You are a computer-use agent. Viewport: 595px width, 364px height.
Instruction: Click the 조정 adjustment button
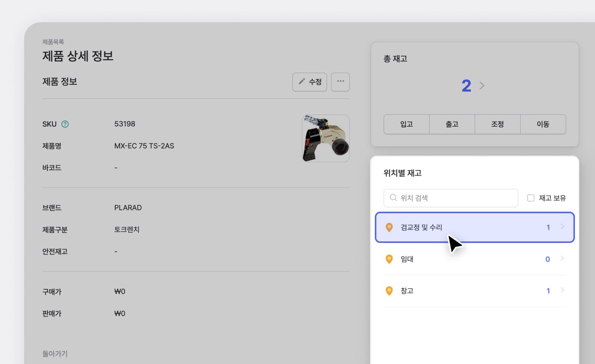click(x=498, y=124)
